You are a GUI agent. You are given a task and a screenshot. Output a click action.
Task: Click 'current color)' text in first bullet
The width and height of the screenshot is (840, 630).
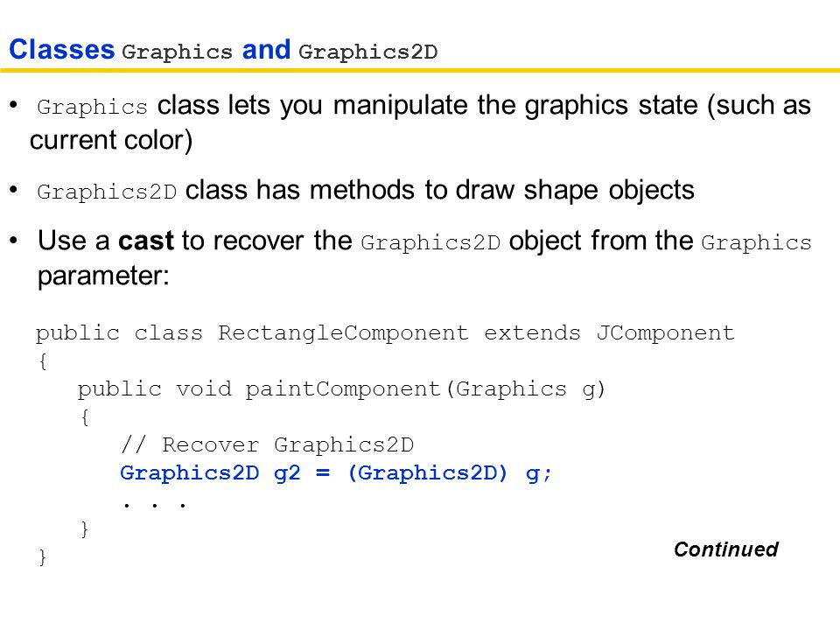tap(111, 140)
